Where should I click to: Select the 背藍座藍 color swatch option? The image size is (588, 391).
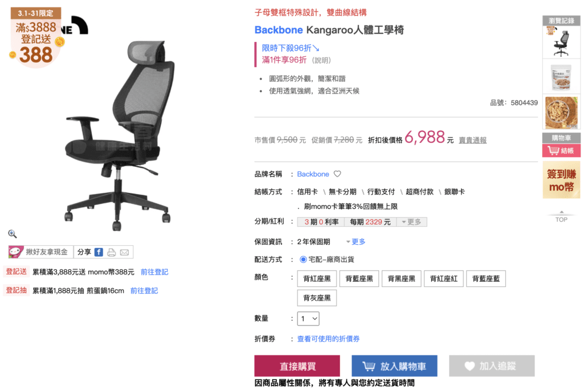(486, 279)
